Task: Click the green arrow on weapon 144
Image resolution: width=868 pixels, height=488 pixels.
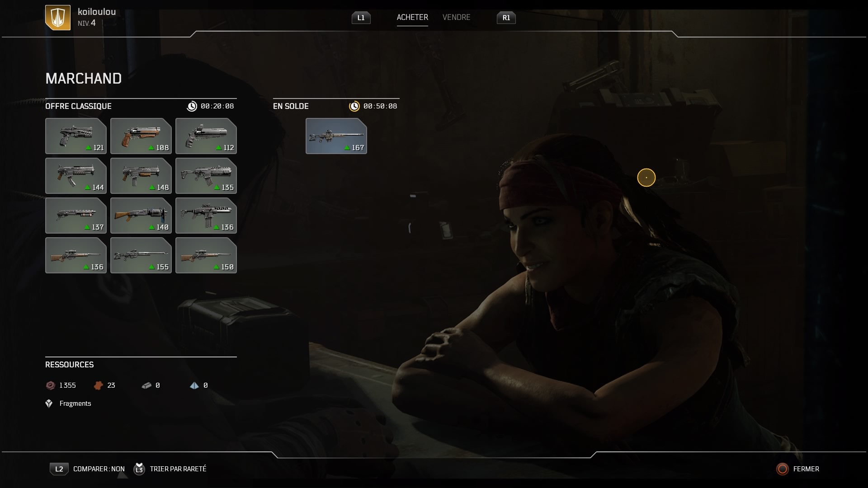Action: pyautogui.click(x=87, y=188)
